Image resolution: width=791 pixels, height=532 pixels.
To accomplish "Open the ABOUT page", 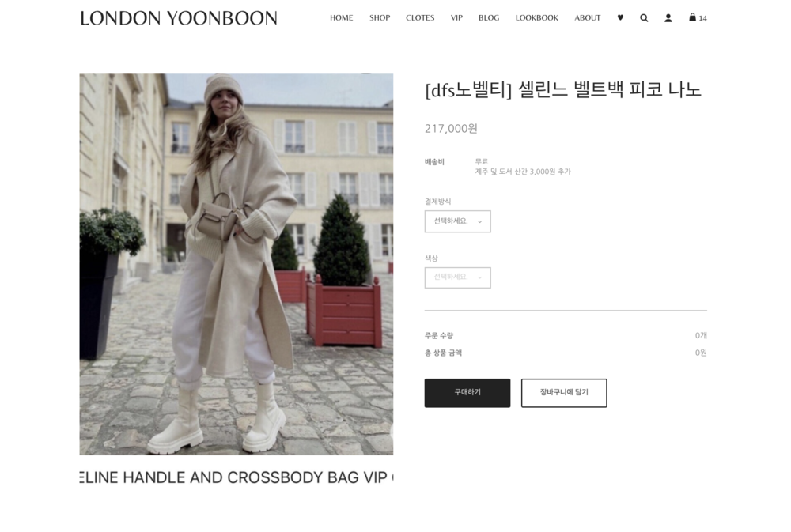I will pos(587,17).
